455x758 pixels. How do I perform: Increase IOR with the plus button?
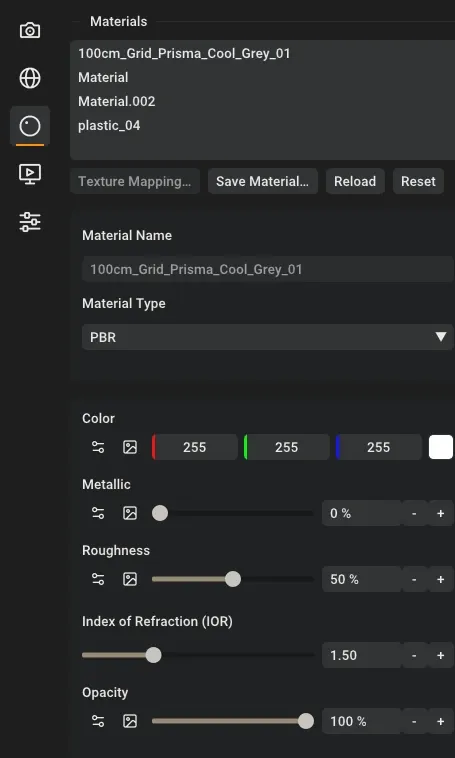pos(440,655)
